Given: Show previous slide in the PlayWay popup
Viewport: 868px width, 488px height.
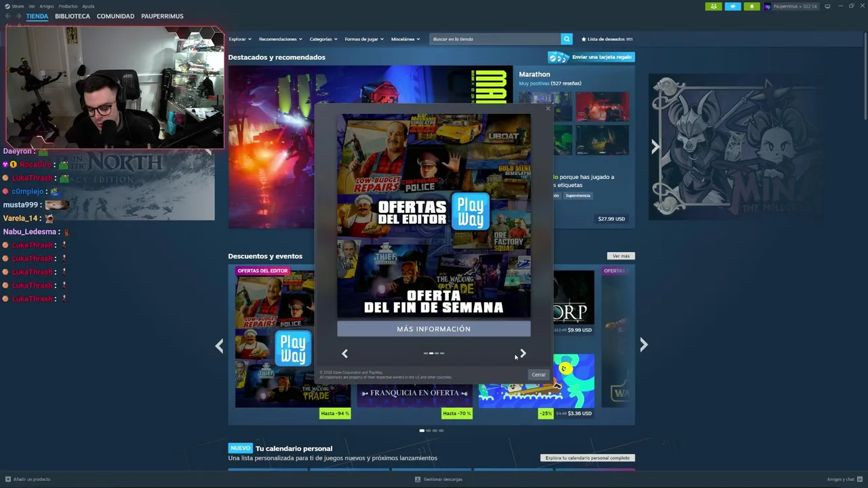Looking at the screenshot, I should (x=344, y=353).
